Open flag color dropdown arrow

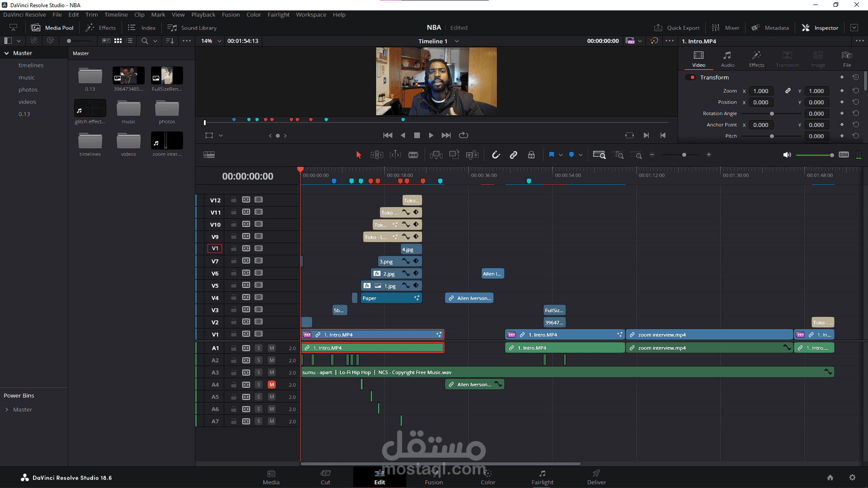pos(561,155)
